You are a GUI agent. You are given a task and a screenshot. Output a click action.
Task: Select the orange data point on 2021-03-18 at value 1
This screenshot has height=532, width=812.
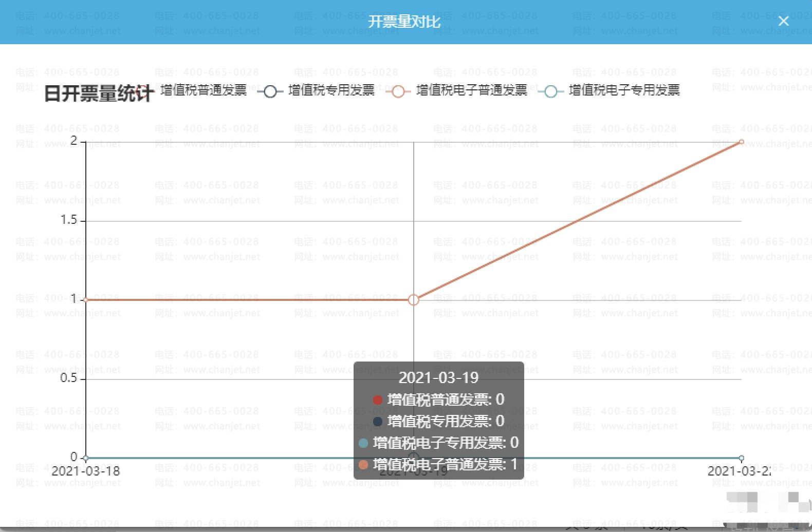point(86,300)
